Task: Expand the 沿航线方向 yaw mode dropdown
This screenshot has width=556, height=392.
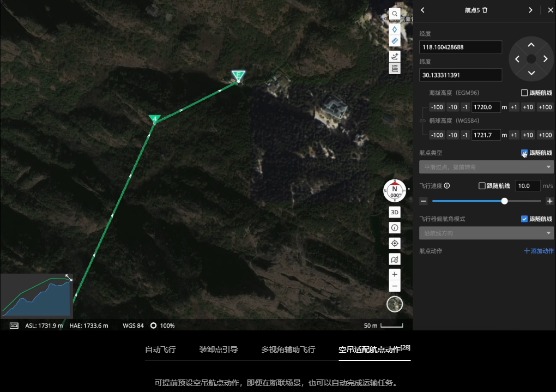Action: pos(486,233)
